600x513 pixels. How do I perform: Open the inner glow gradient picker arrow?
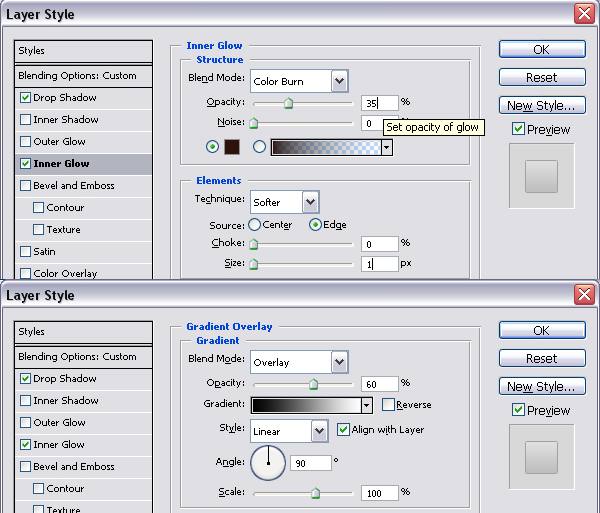pyautogui.click(x=386, y=147)
